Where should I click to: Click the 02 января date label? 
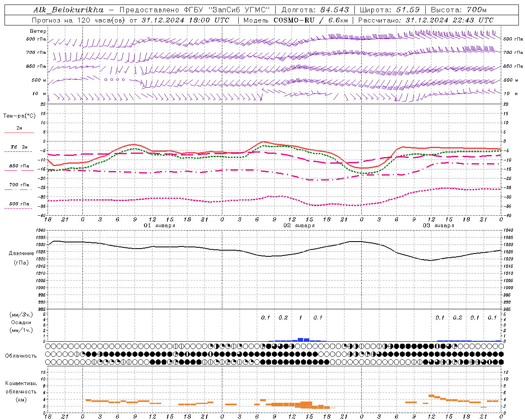[299, 226]
